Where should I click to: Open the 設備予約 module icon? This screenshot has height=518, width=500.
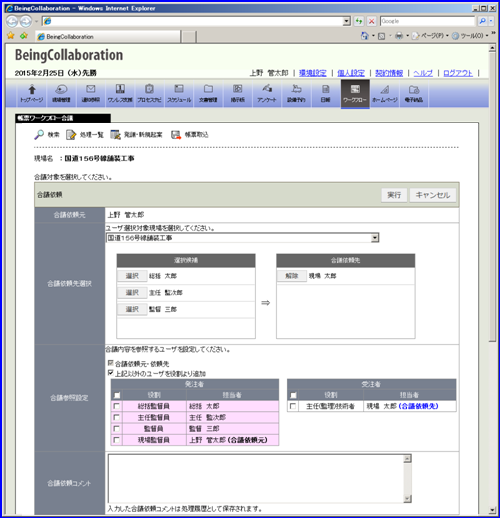click(x=296, y=94)
